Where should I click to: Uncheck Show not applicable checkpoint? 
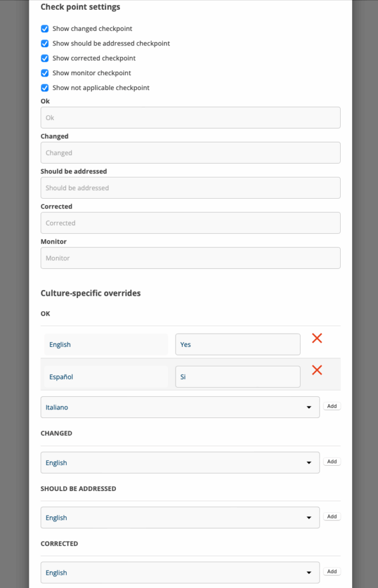45,88
